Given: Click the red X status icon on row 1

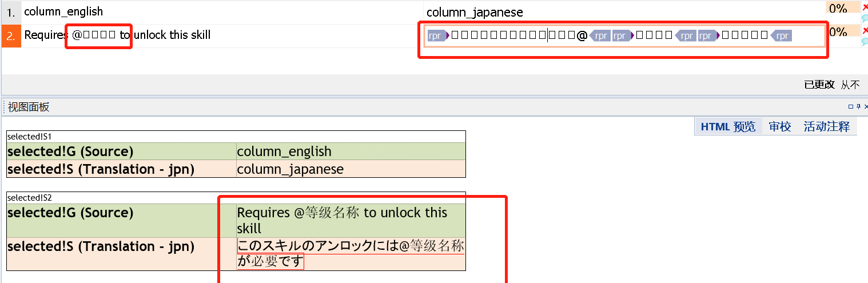Looking at the screenshot, I should [x=865, y=7].
